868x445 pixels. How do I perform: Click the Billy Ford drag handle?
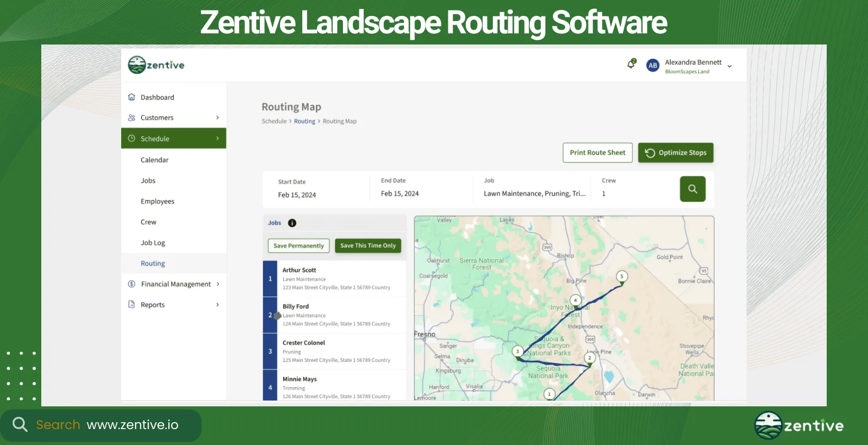pyautogui.click(x=277, y=316)
